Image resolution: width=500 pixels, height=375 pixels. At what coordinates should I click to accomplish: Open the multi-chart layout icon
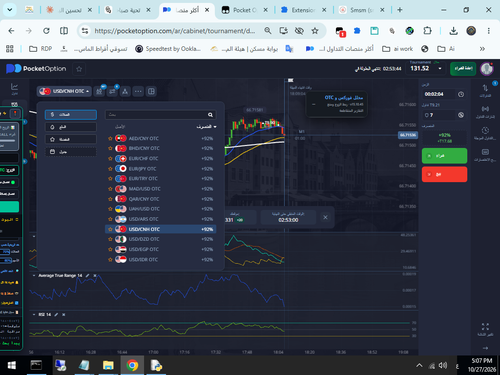[151, 91]
